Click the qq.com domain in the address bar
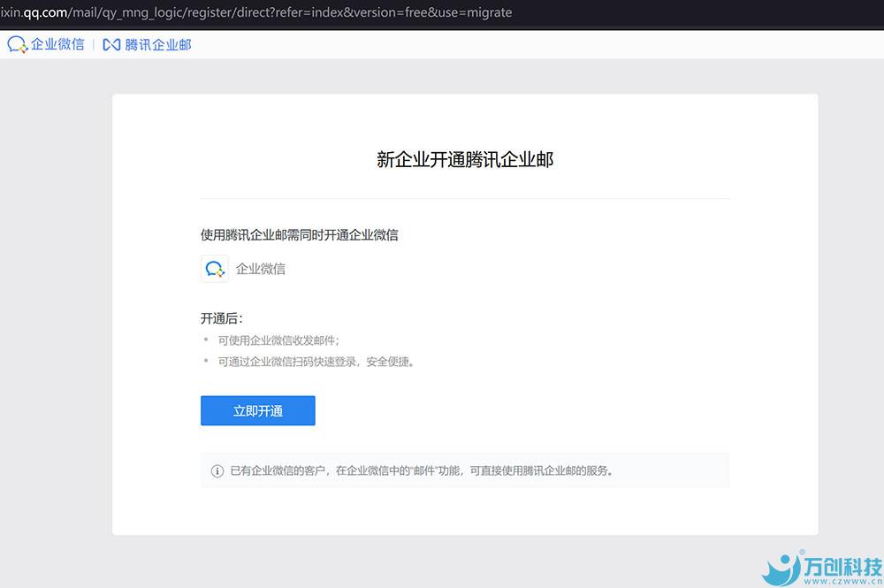Image resolution: width=884 pixels, height=588 pixels. tap(46, 12)
